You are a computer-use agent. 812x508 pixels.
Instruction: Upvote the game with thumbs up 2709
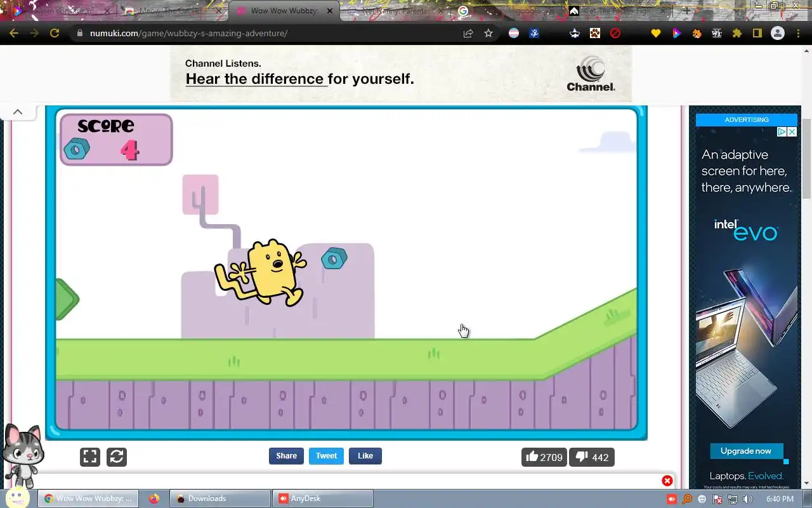(x=544, y=457)
